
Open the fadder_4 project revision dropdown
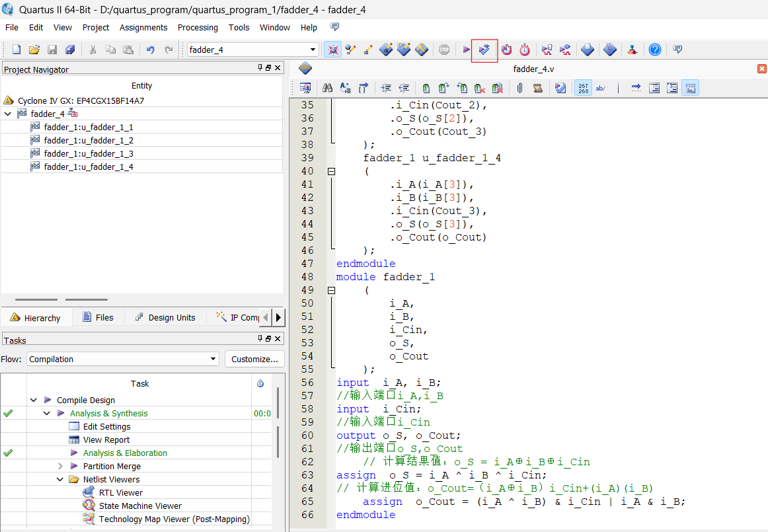313,50
